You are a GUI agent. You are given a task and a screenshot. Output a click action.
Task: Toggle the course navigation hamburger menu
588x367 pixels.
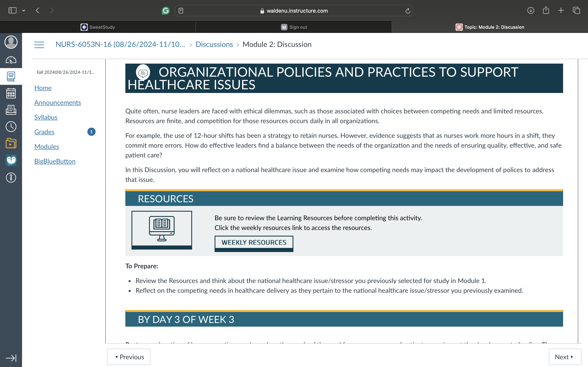coord(39,45)
